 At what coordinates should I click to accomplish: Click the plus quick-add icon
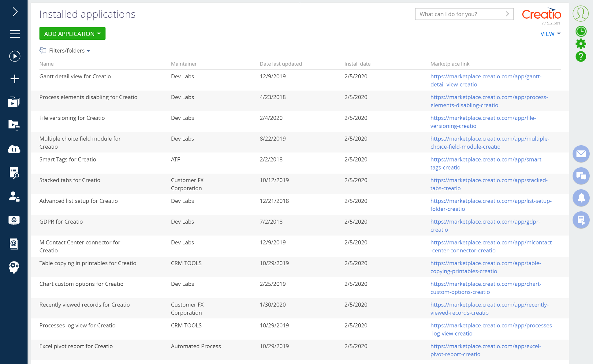(x=15, y=79)
